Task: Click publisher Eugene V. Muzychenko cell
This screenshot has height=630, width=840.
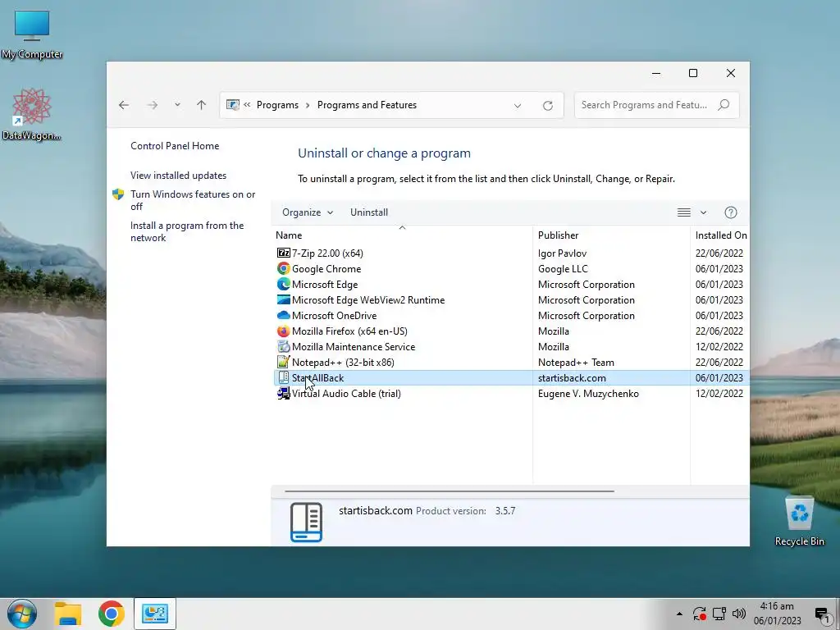Action: tap(588, 393)
